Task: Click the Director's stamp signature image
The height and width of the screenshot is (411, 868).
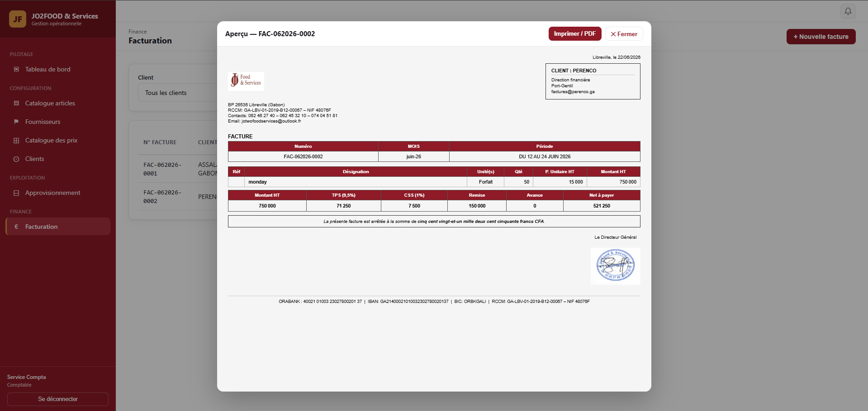Action: tap(615, 266)
